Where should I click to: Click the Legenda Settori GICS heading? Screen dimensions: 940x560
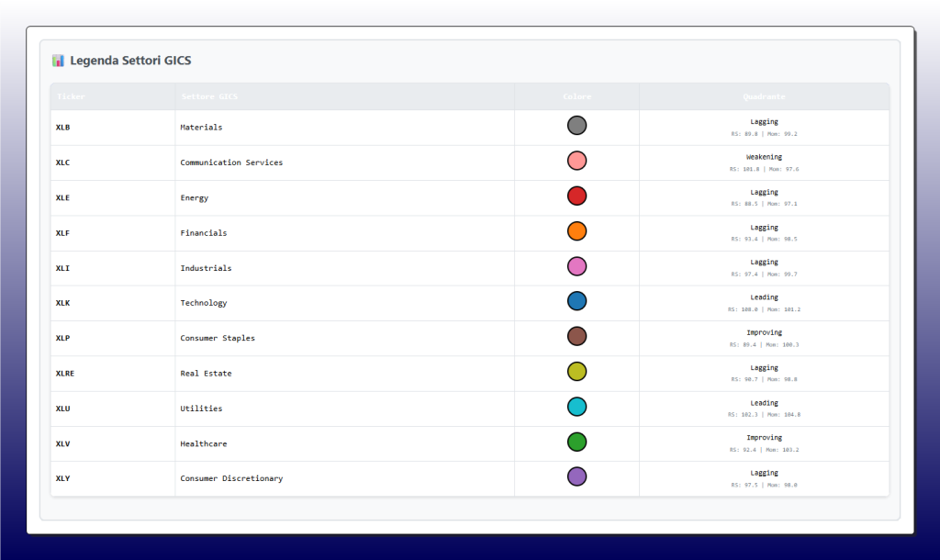(x=130, y=61)
